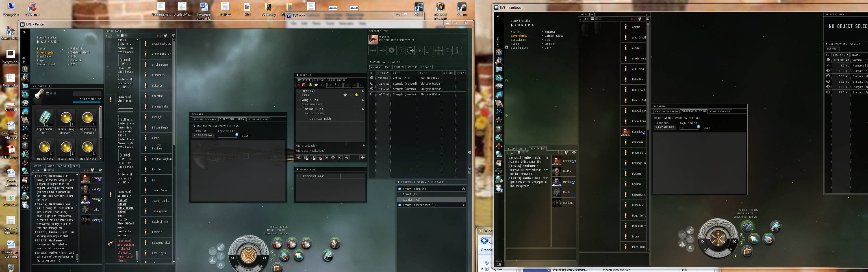The image size is (868, 272).
Task: Click the eye Look At icon in Selected Item
Action: (448, 51)
